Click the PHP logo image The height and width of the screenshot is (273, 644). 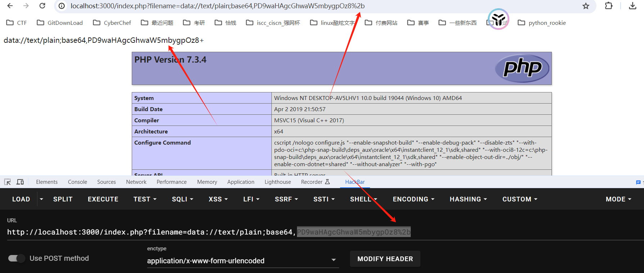tap(522, 68)
